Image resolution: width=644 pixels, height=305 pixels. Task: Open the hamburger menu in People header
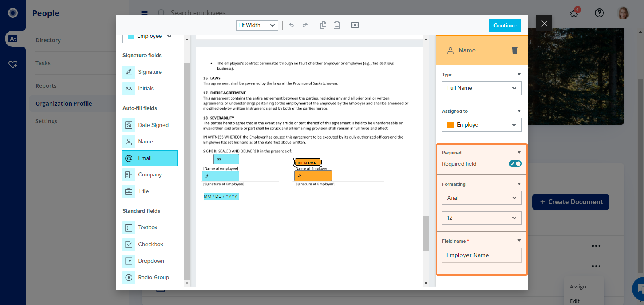point(144,13)
